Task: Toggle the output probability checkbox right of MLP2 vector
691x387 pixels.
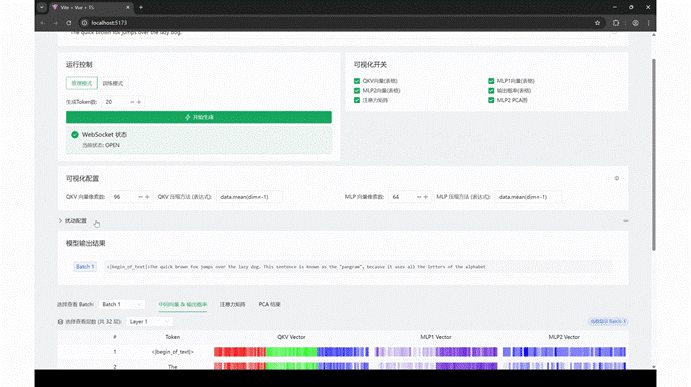Action: point(491,91)
